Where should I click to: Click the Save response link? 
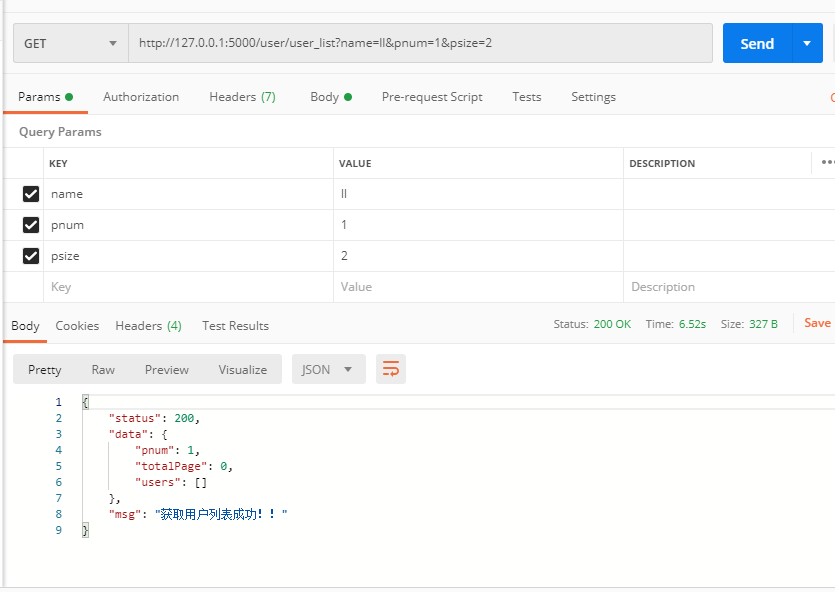pyautogui.click(x=817, y=323)
